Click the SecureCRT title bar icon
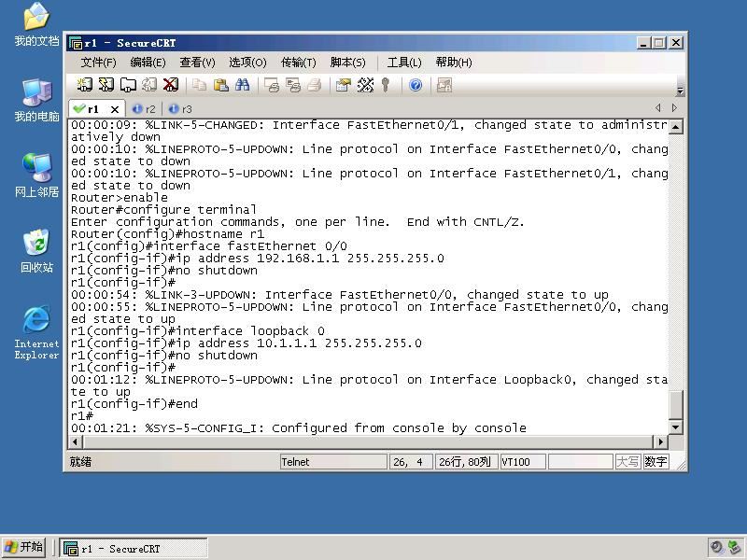The image size is (747, 560). coord(76,43)
